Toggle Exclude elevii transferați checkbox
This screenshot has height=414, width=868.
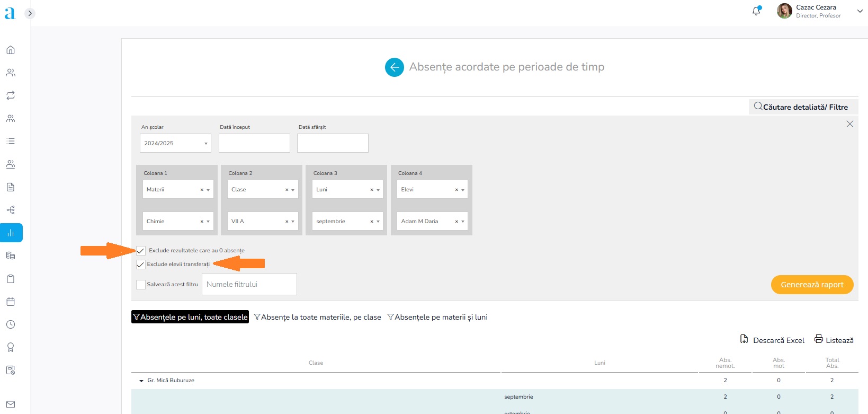(141, 265)
